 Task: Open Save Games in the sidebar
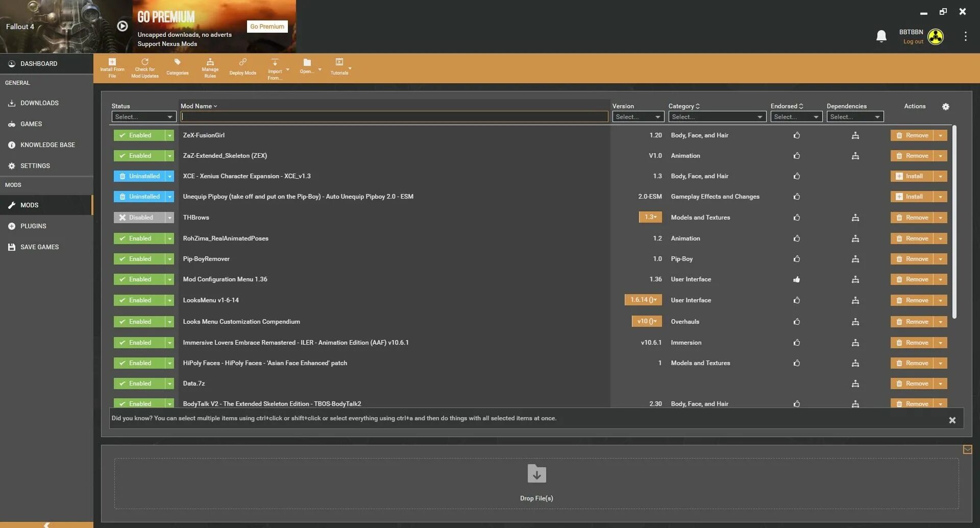46,247
